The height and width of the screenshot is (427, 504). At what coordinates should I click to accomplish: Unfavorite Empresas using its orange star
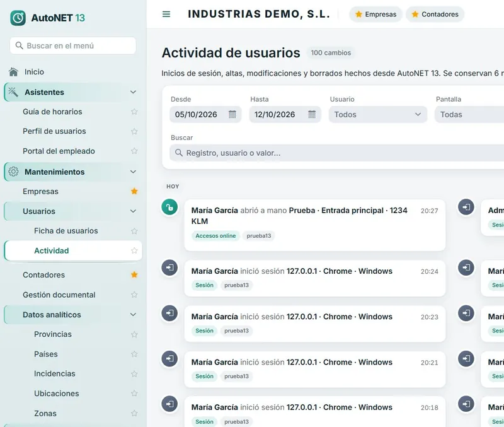click(x=134, y=191)
